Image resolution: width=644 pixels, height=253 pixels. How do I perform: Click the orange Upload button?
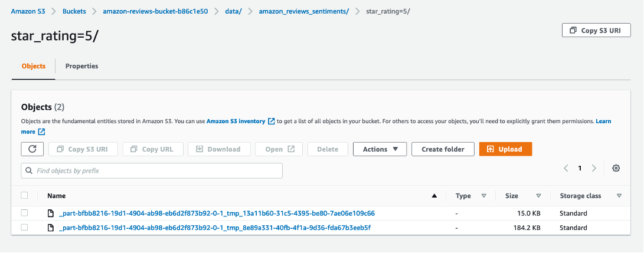tap(505, 149)
